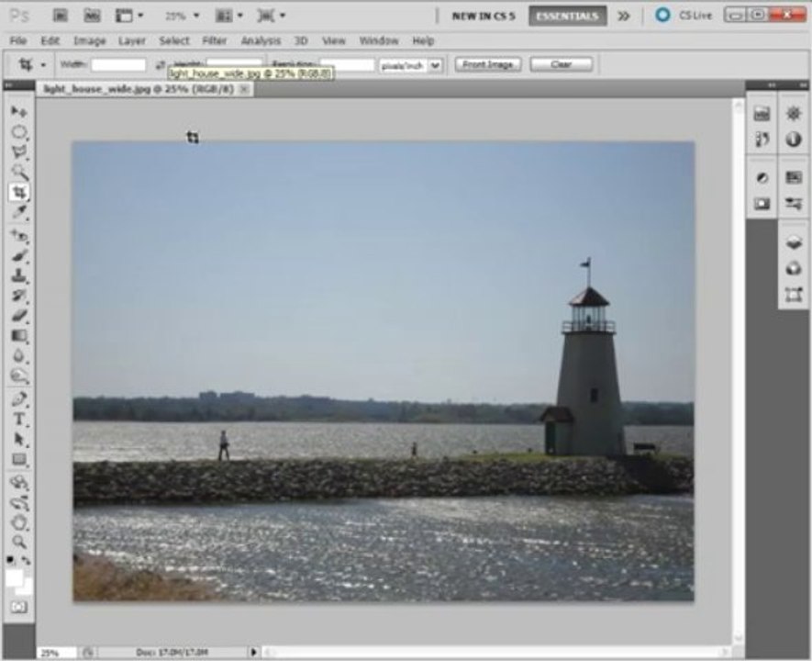Select the Spot Healing Brush tool
This screenshot has width=812, height=661.
[19, 236]
